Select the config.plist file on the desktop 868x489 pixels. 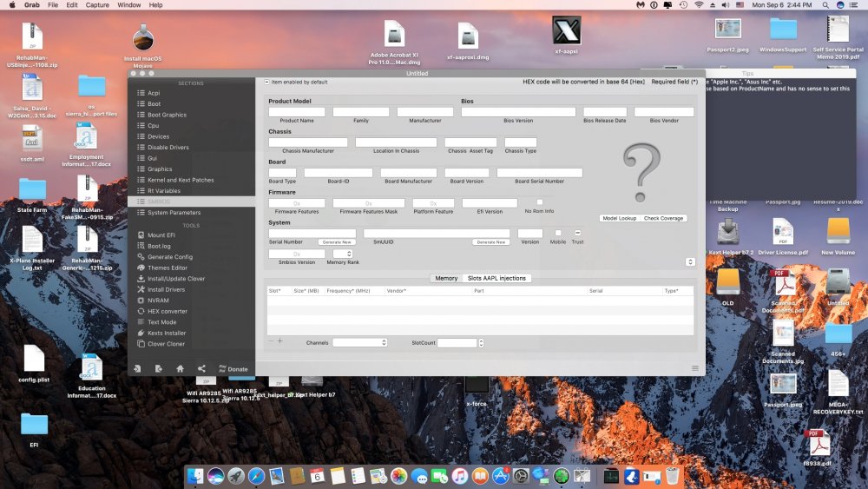pyautogui.click(x=34, y=365)
